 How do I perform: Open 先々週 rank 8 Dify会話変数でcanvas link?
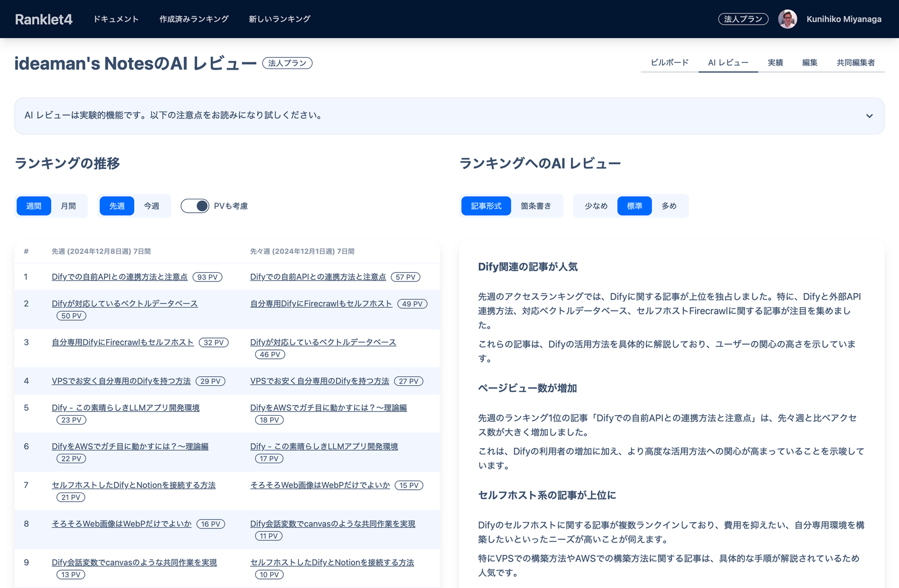[333, 524]
